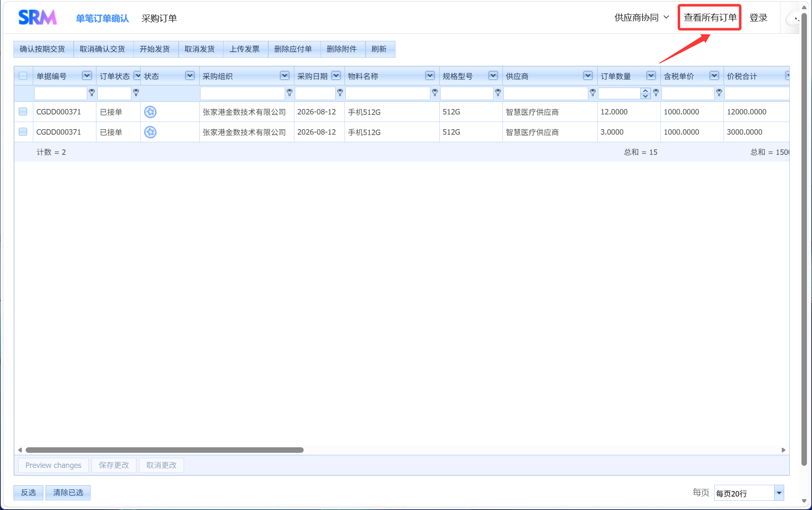Click filter icon under 规格型号 column
812x510 pixels.
(498, 93)
